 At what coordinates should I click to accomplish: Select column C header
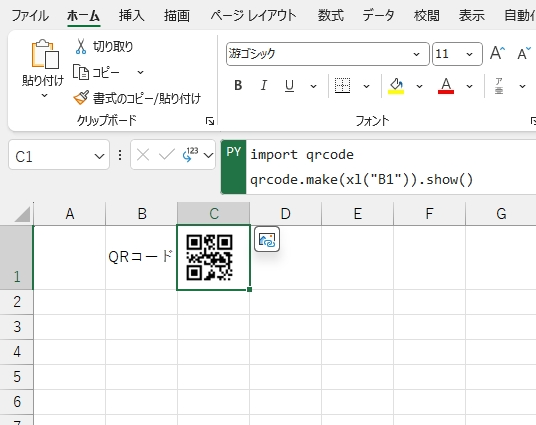pyautogui.click(x=214, y=214)
